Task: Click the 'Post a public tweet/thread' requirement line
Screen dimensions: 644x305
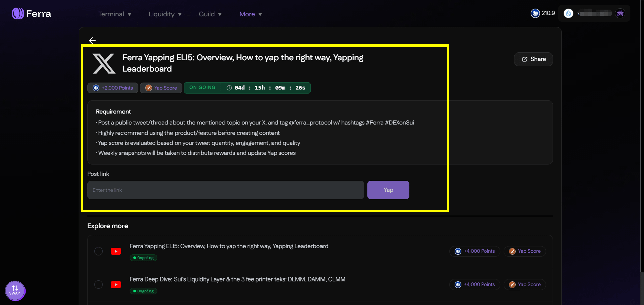Action: tap(255, 123)
